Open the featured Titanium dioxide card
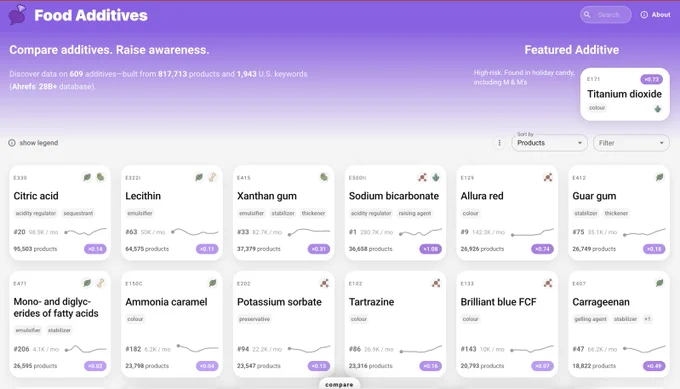 [625, 94]
